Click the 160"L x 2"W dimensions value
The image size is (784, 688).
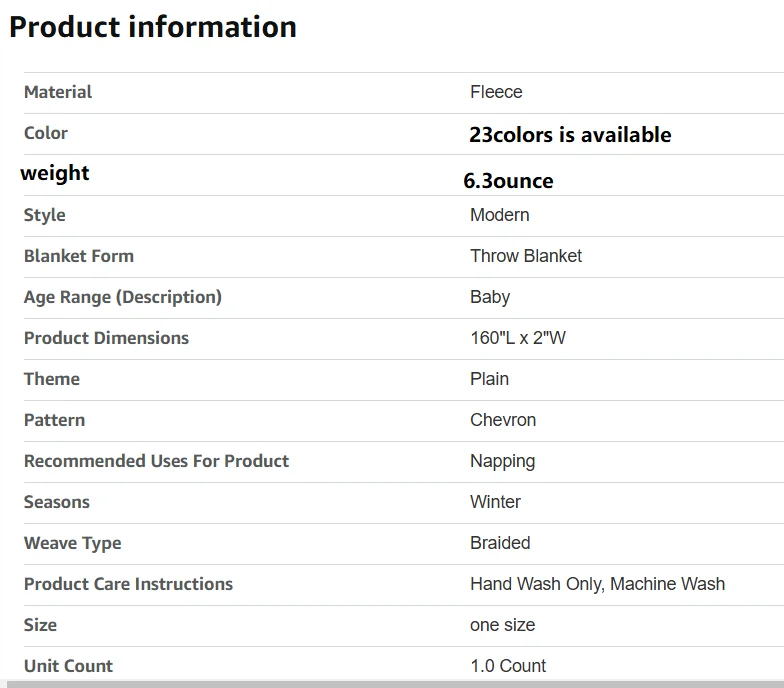coord(518,338)
